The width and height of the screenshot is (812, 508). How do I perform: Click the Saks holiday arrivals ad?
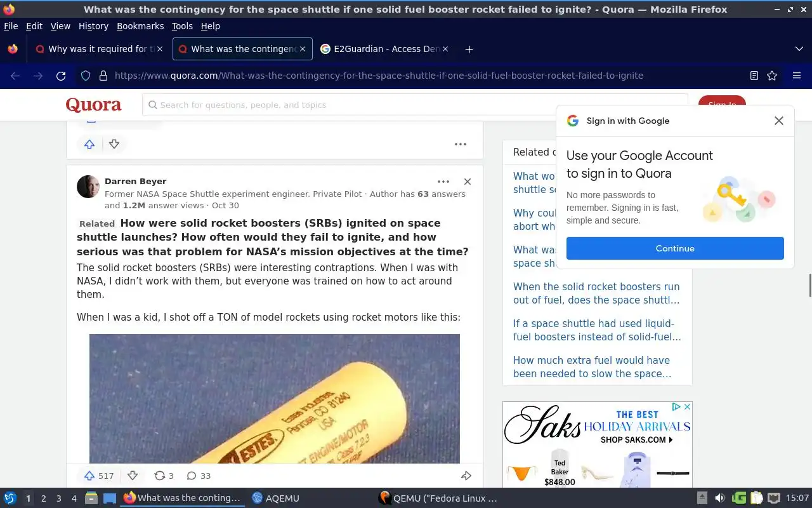(597, 444)
